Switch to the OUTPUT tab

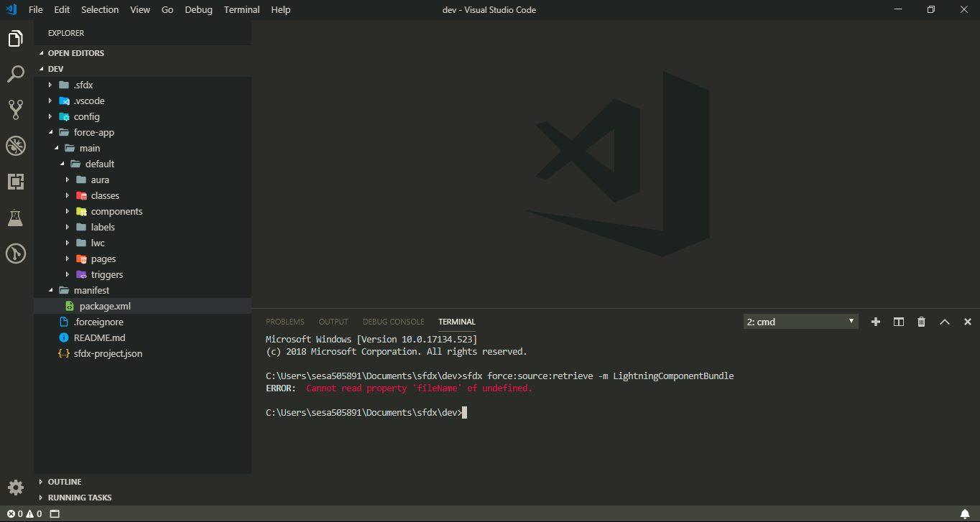pos(333,322)
